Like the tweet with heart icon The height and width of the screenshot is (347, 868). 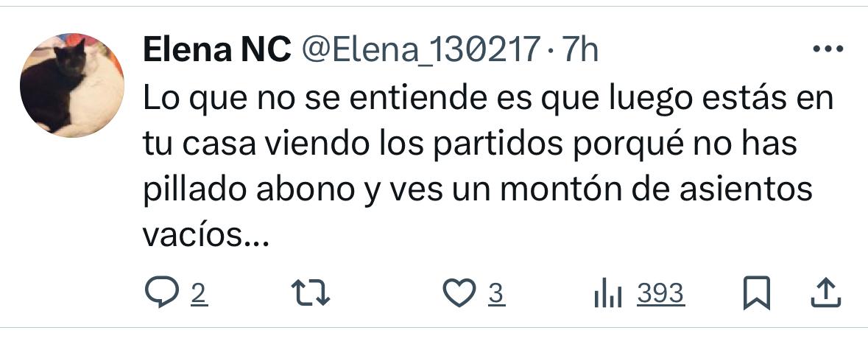(x=459, y=292)
